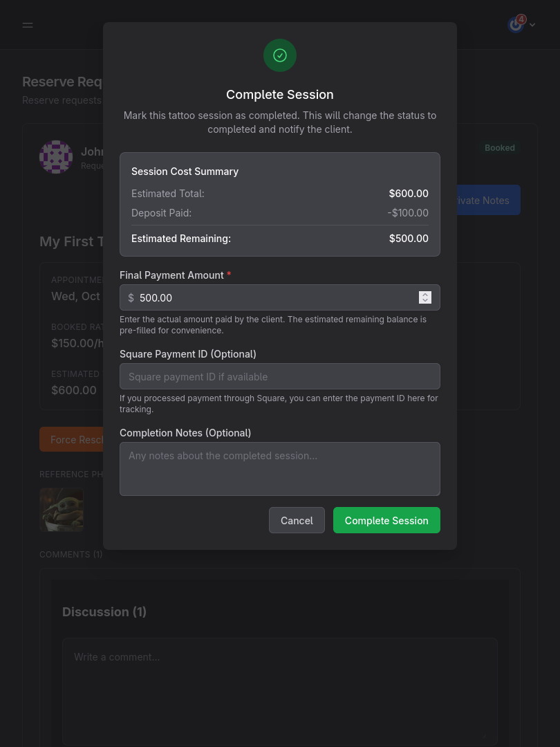Decrement the Final Payment Amount stepper
This screenshot has width=560, height=747.
pyautogui.click(x=424, y=301)
